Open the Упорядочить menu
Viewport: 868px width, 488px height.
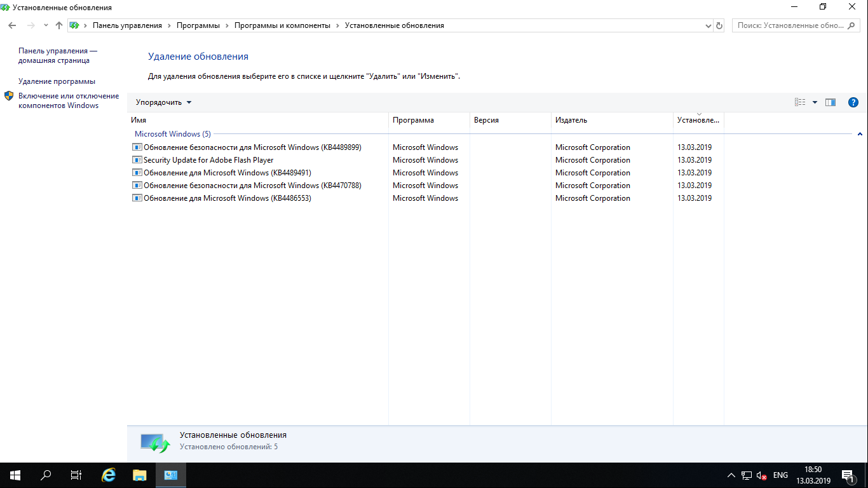tap(163, 102)
